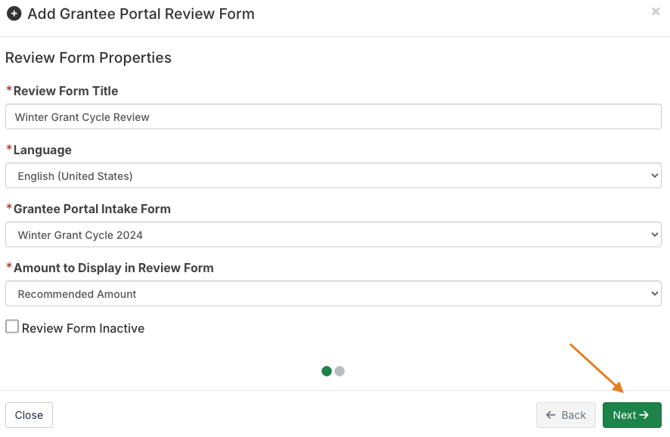Click the Review Form Inactive label text
This screenshot has height=437, width=670.
[83, 328]
